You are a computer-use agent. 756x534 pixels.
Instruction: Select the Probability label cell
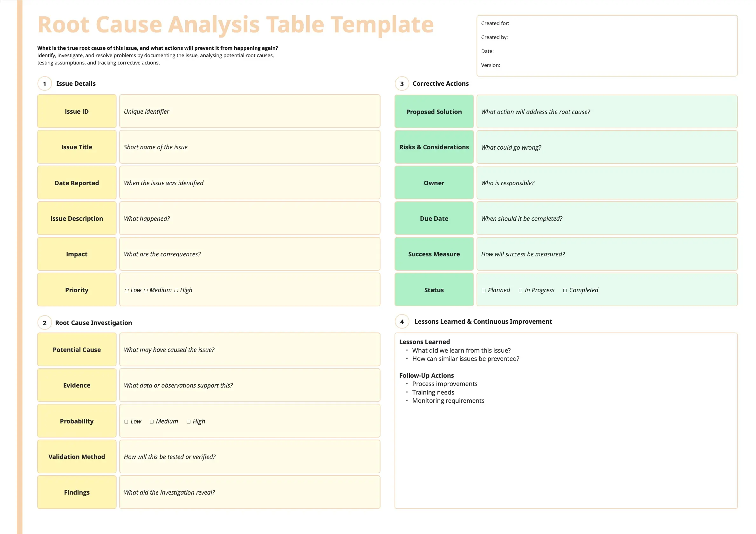click(77, 421)
